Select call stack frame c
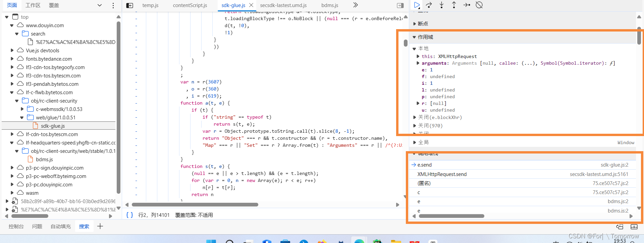The image size is (644, 243). [x=522, y=192]
